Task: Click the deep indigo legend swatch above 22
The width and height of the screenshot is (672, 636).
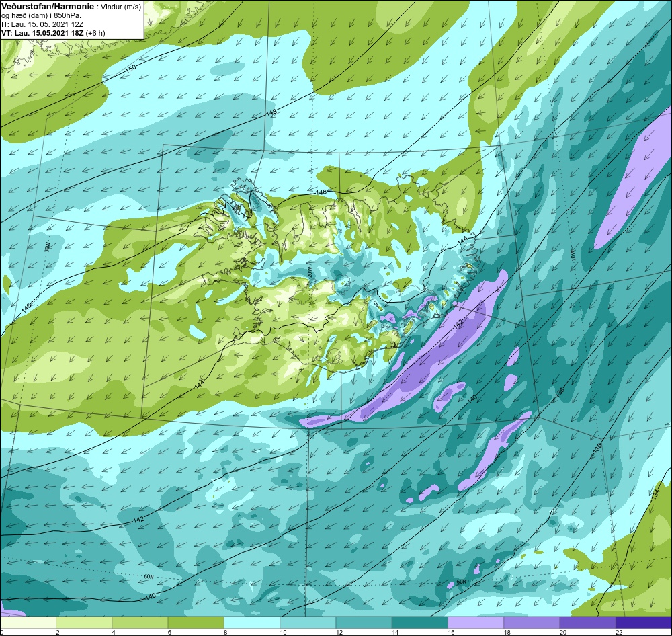Action: pyautogui.click(x=644, y=623)
